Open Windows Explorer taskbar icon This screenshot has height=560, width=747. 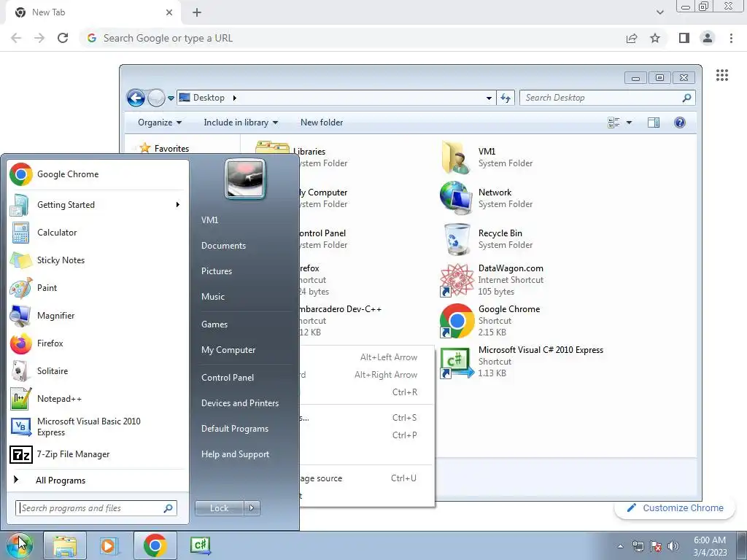coord(65,545)
